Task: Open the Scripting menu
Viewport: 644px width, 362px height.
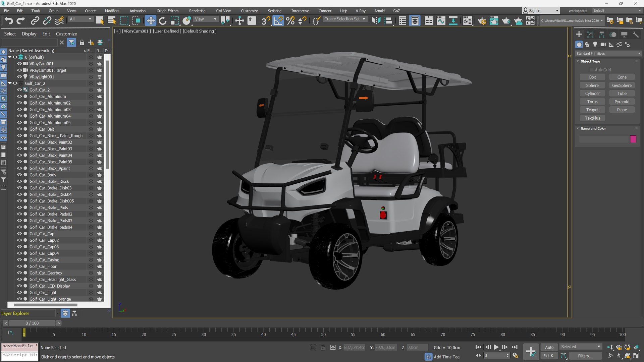Action: [x=274, y=11]
